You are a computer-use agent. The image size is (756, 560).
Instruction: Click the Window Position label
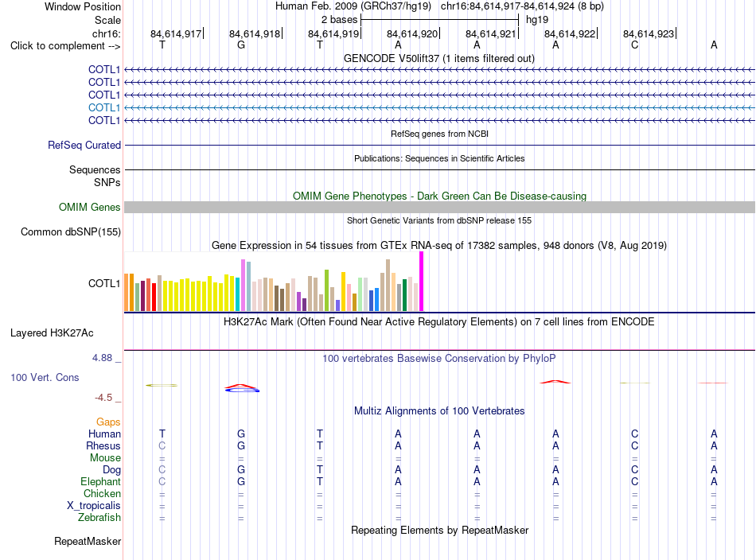point(83,6)
